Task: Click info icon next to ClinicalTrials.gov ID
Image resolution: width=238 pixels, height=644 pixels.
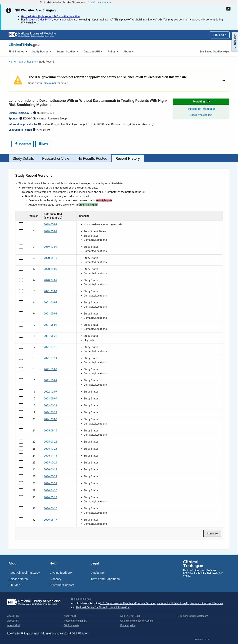Action: 35,113
